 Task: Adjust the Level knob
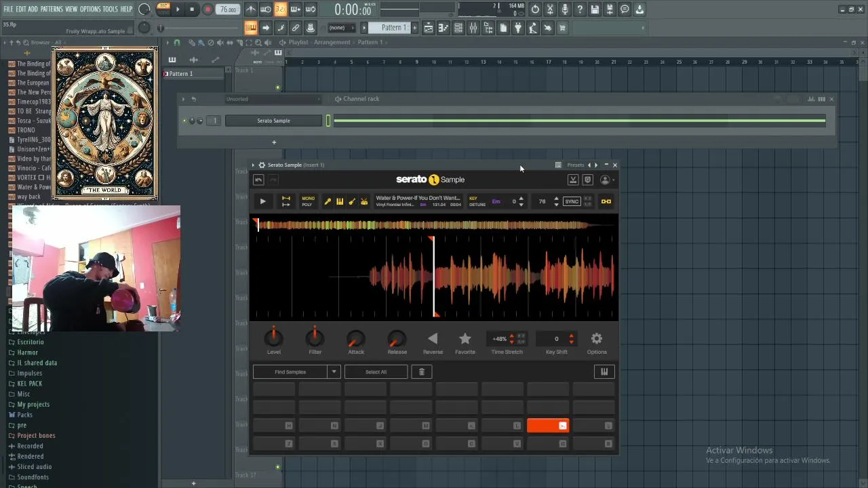click(x=274, y=338)
